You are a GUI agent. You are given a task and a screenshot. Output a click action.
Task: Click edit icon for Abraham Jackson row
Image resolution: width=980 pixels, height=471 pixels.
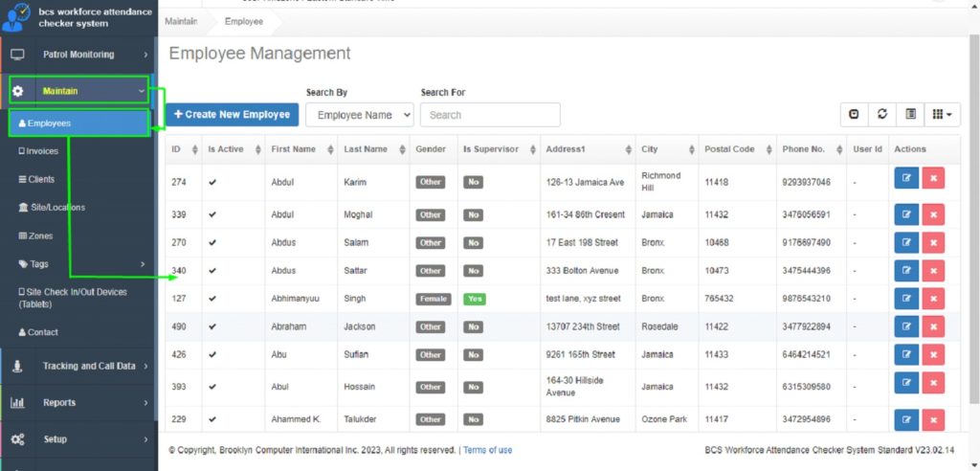click(x=905, y=326)
